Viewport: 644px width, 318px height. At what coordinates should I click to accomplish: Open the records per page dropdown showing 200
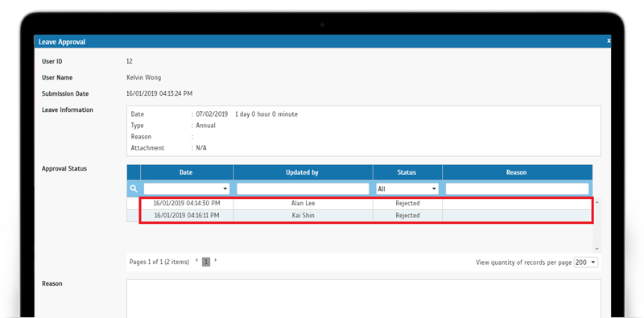click(x=586, y=262)
